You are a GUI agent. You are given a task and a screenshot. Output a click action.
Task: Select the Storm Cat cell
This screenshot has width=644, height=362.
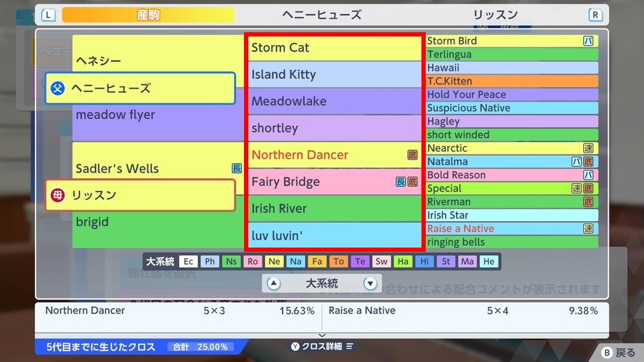tap(335, 48)
